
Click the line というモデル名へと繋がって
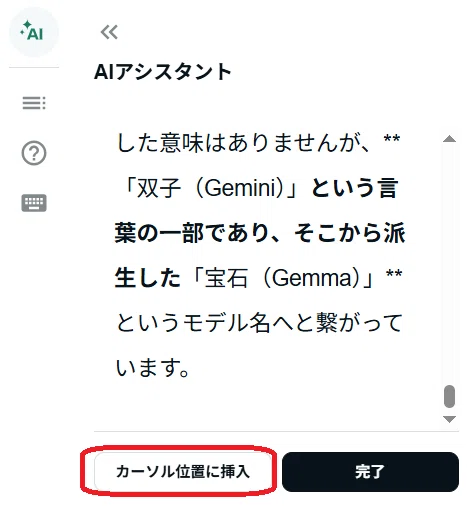[259, 323]
